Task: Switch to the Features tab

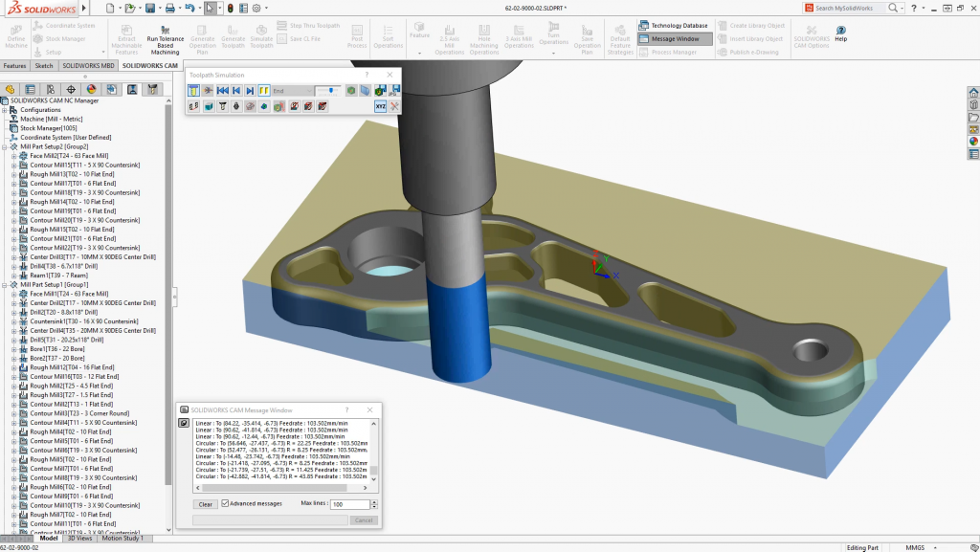Action: coord(14,66)
